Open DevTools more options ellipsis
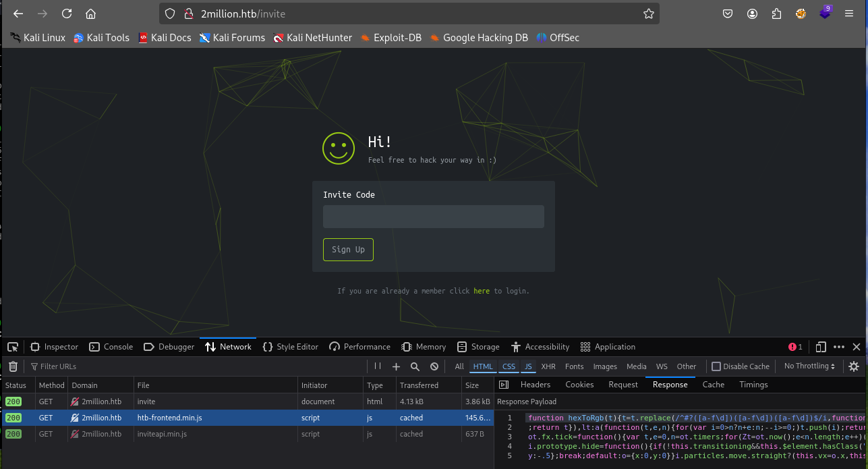Screen dimensions: 868x469 [x=839, y=347]
